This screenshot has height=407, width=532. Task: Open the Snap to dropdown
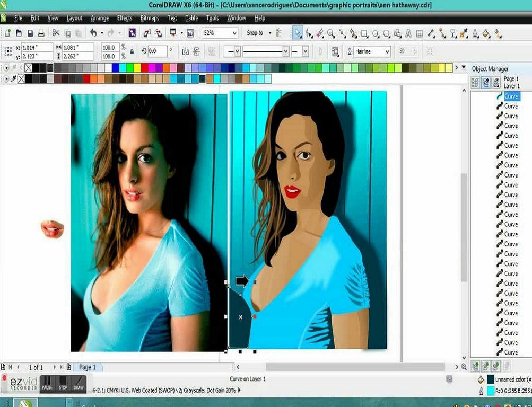point(269,33)
